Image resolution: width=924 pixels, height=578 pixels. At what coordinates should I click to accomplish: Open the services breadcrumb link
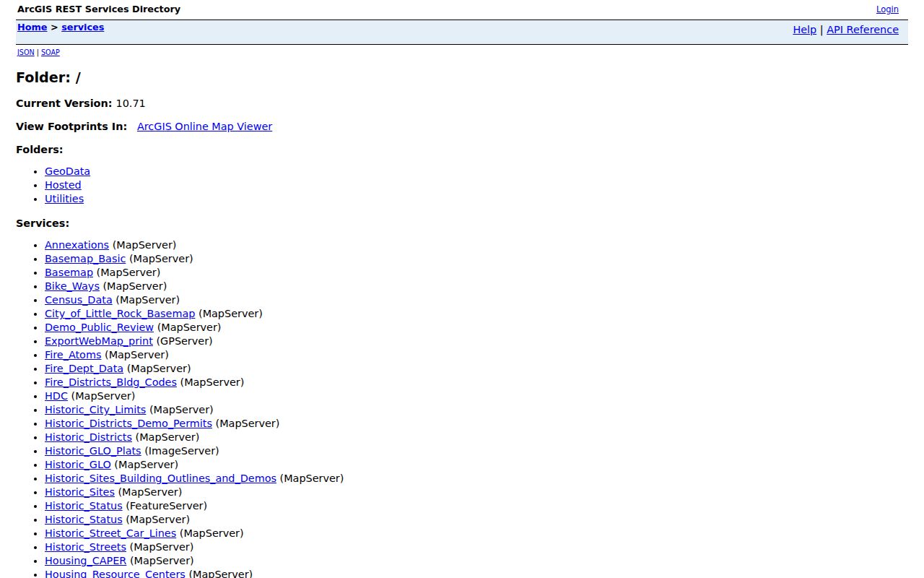[82, 27]
